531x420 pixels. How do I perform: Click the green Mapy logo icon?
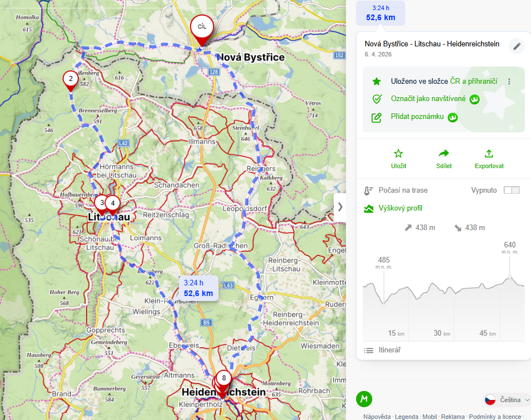tap(364, 399)
